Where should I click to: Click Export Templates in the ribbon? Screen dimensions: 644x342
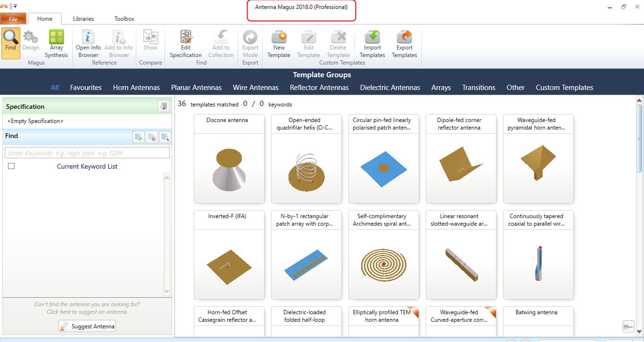pos(405,43)
